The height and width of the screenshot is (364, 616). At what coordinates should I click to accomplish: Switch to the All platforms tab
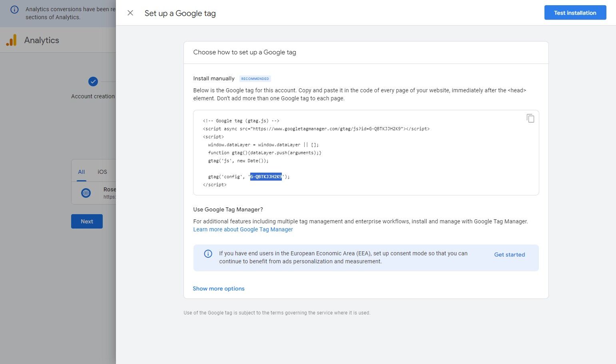coord(82,172)
